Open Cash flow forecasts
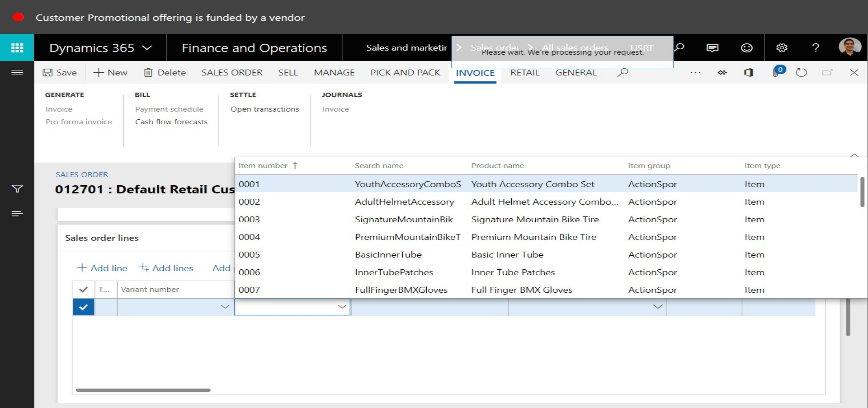Image resolution: width=868 pixels, height=408 pixels. tap(171, 122)
